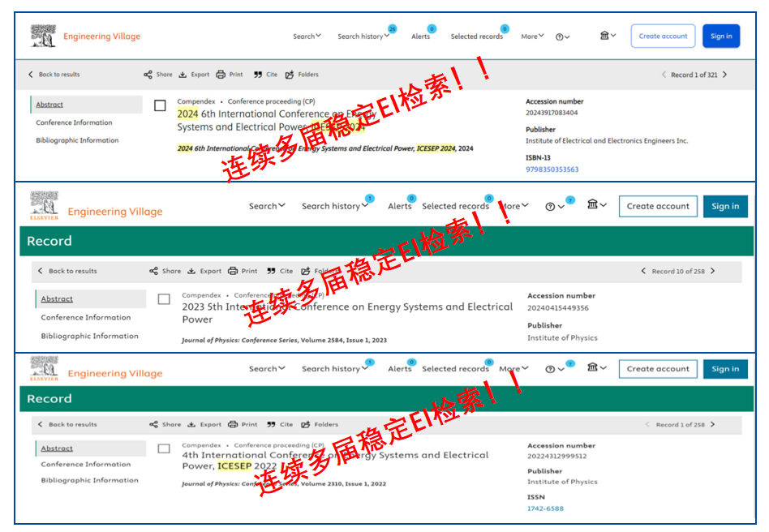Open ISSN link 1742-6588
The height and width of the screenshot is (532, 769).
pos(545,509)
